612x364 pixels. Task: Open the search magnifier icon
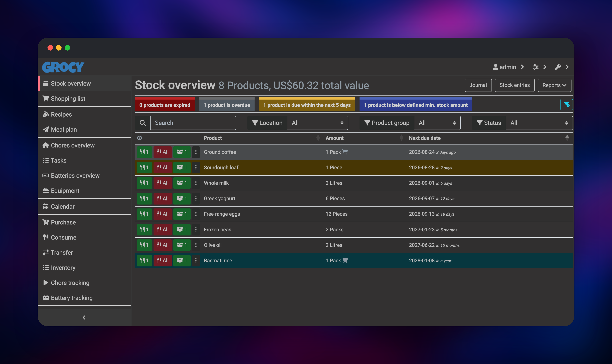point(142,123)
